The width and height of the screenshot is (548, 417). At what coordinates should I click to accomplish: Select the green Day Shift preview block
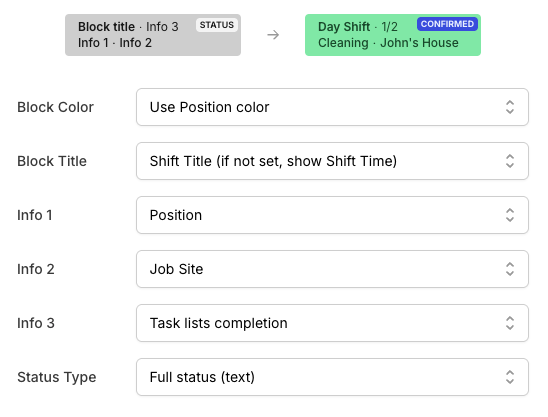click(x=393, y=35)
